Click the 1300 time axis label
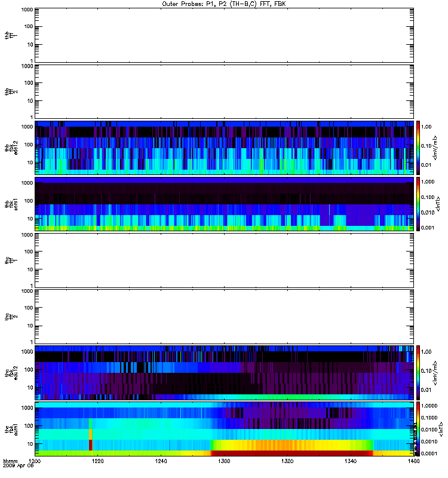The height and width of the screenshot is (478, 448). tap(224, 461)
